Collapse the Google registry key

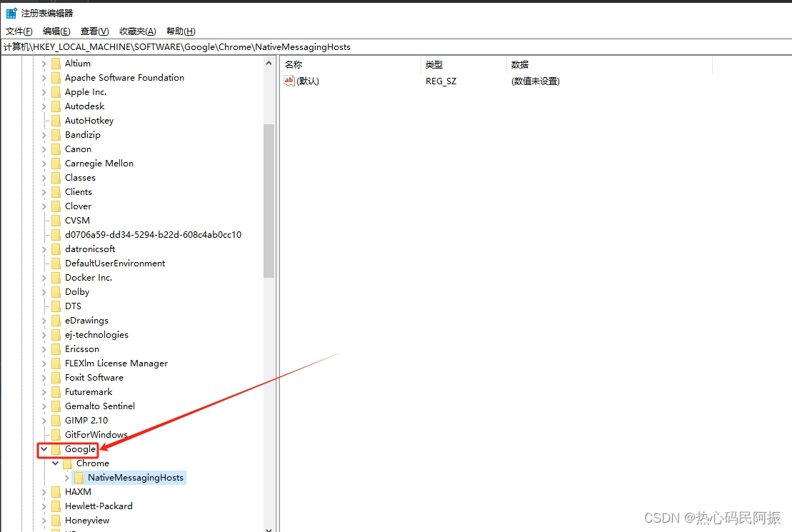44,449
